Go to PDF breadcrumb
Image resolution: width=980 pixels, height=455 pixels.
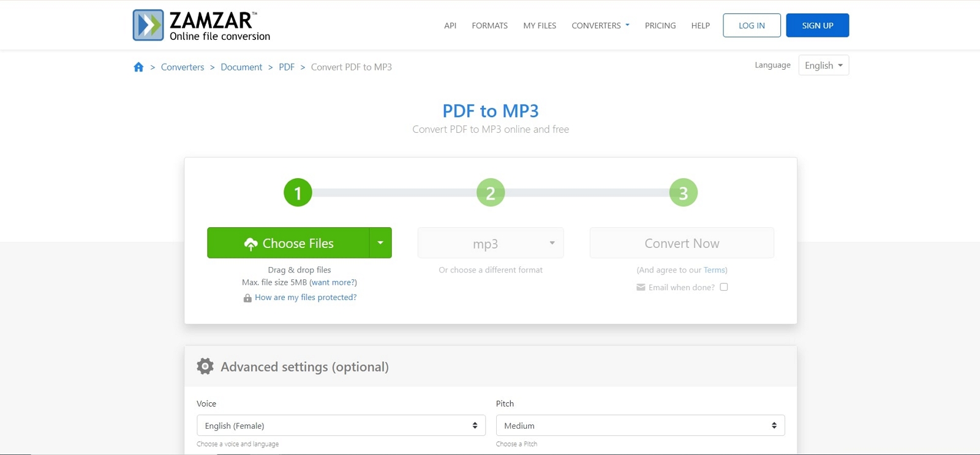click(x=287, y=67)
